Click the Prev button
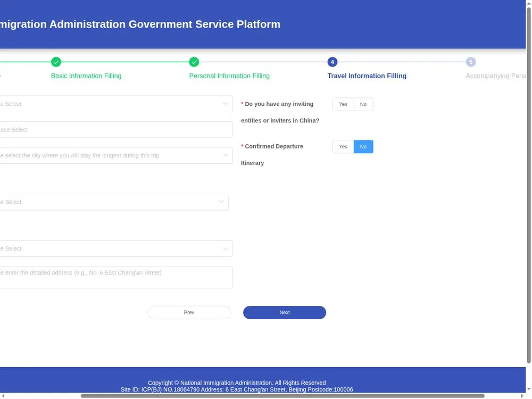This screenshot has height=399, width=532. [189, 312]
